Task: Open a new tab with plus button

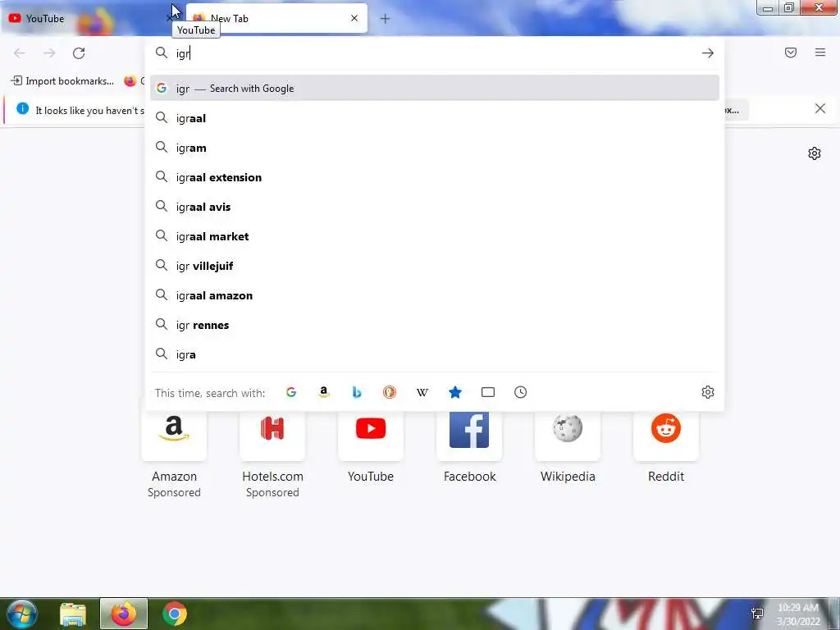Action: pyautogui.click(x=386, y=19)
